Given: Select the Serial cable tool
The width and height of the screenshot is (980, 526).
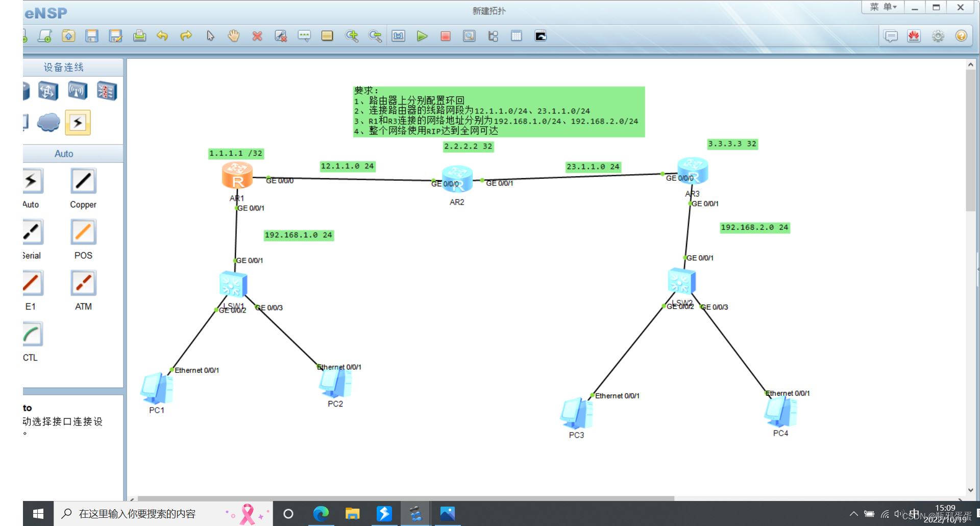Looking at the screenshot, I should point(32,232).
